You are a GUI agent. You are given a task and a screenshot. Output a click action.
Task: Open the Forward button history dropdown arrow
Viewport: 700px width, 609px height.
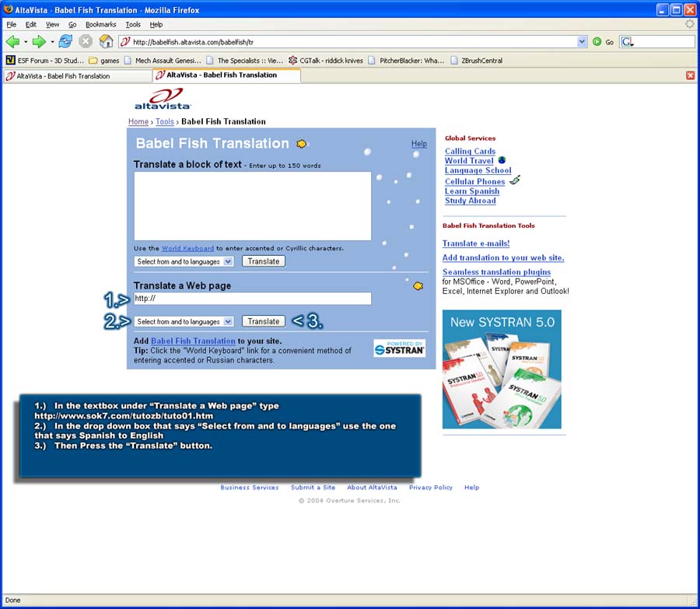tap(52, 42)
